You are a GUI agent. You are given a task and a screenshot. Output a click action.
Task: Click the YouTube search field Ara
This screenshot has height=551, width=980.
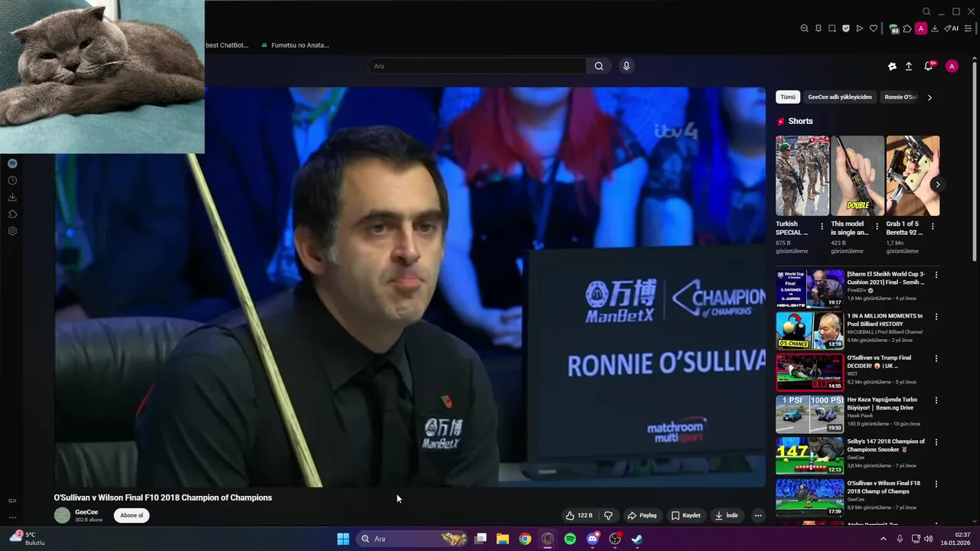pyautogui.click(x=477, y=67)
